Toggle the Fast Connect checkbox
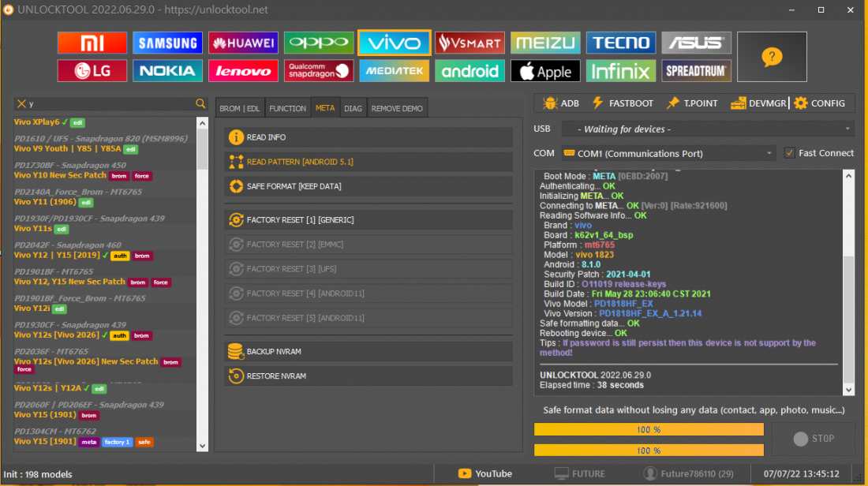 tap(789, 153)
